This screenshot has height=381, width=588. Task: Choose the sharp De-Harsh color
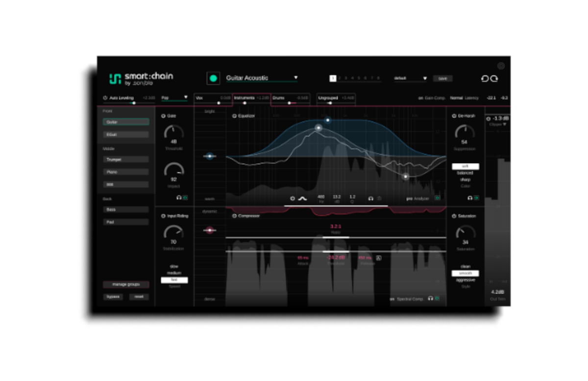(x=465, y=180)
